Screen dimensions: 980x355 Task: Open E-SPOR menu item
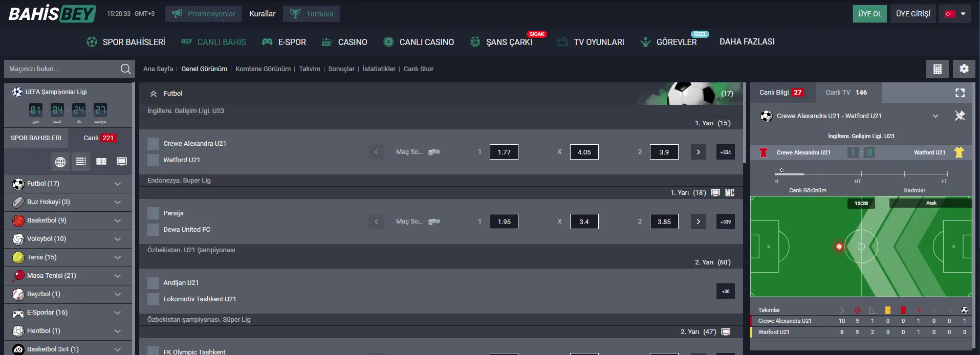pos(284,42)
